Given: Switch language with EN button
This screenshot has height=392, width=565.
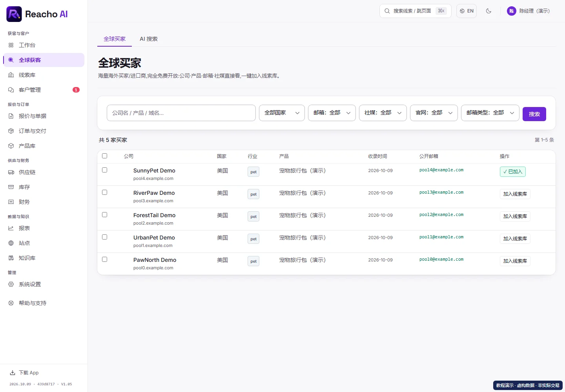Looking at the screenshot, I should coord(467,11).
